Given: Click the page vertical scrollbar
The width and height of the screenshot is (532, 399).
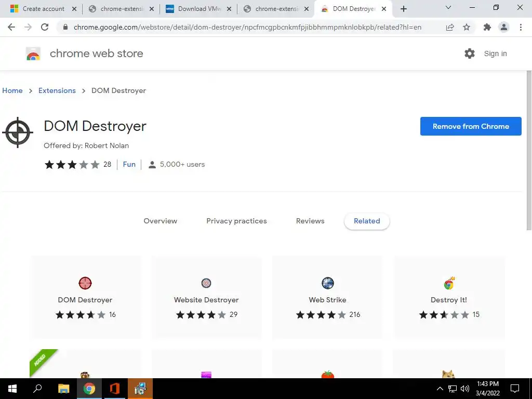Looking at the screenshot, I should (x=528, y=151).
